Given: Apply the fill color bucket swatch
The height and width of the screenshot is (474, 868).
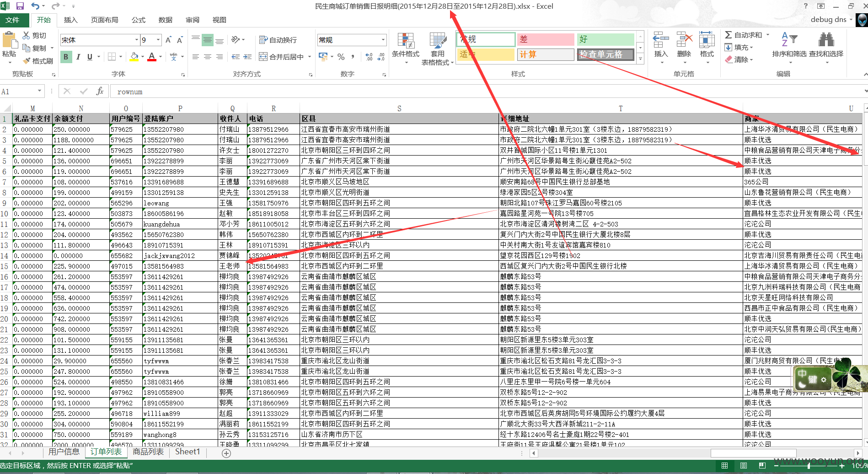Looking at the screenshot, I should [134, 57].
